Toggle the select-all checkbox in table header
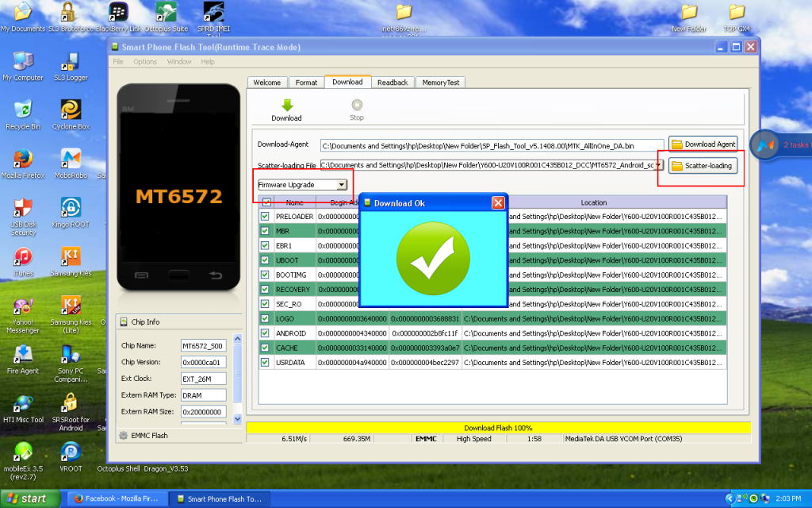This screenshot has height=508, width=812. point(266,202)
